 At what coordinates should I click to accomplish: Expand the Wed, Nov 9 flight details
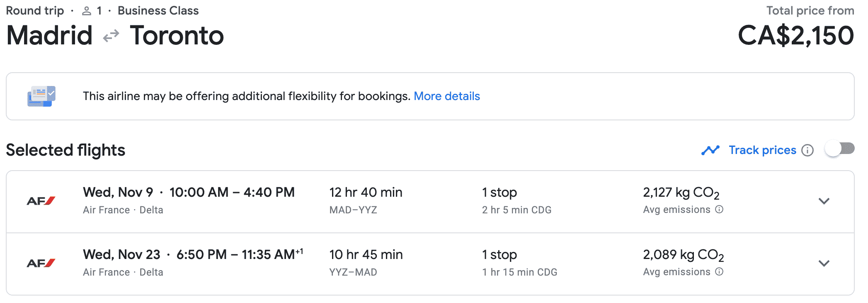point(824,201)
